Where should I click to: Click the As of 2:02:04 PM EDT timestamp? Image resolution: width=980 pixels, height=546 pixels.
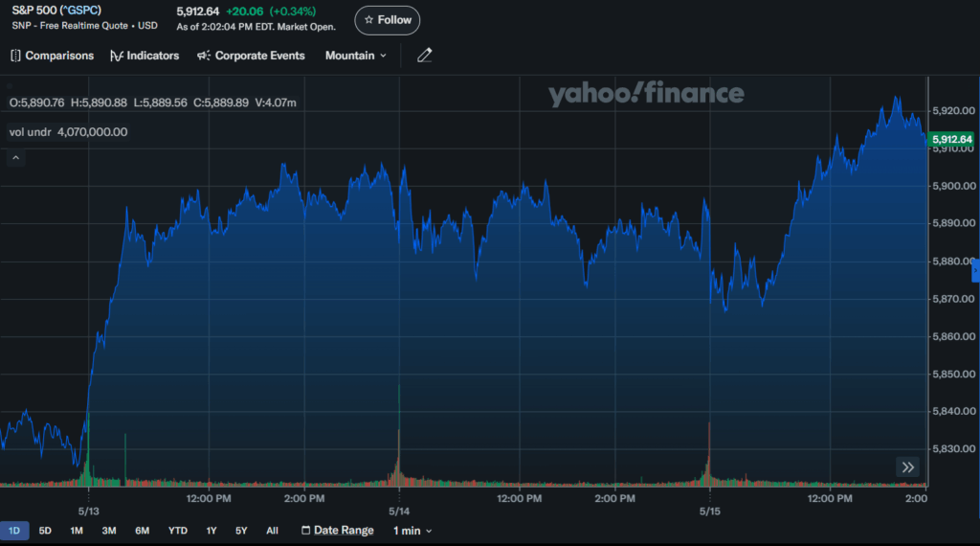tap(256, 27)
